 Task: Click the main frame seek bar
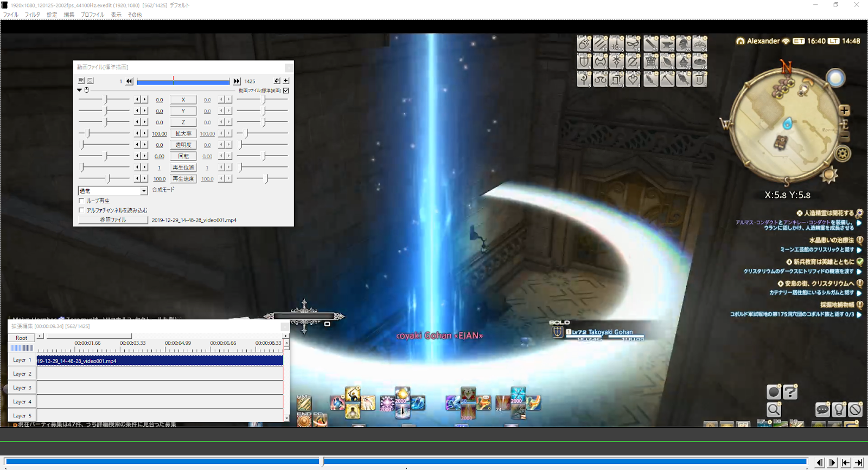point(406,462)
